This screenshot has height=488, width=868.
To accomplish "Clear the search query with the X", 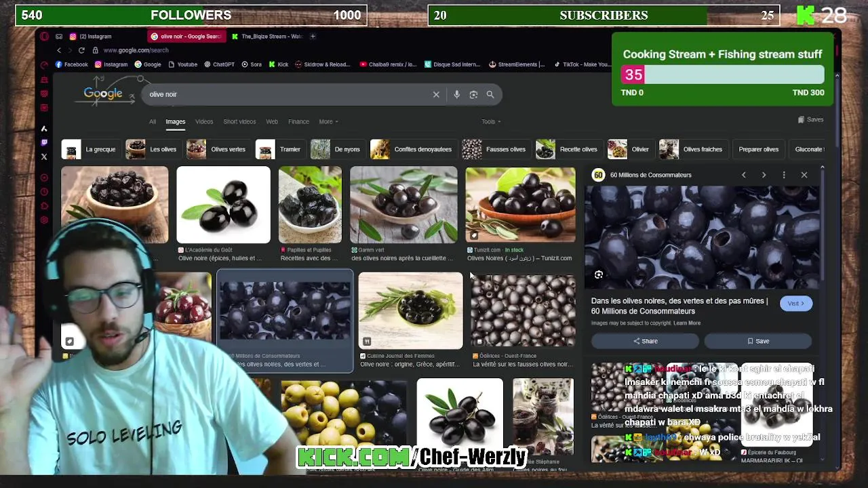I will (436, 95).
